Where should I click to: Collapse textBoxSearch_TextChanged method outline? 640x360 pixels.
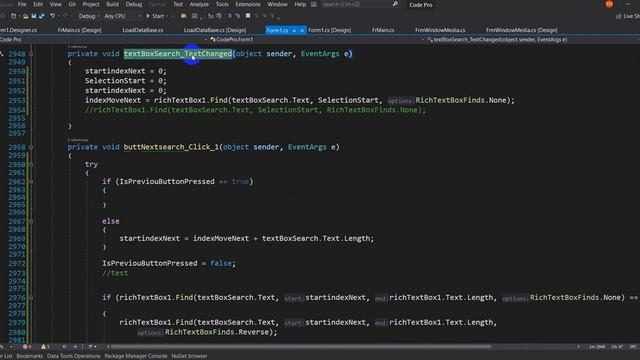[x=31, y=54]
